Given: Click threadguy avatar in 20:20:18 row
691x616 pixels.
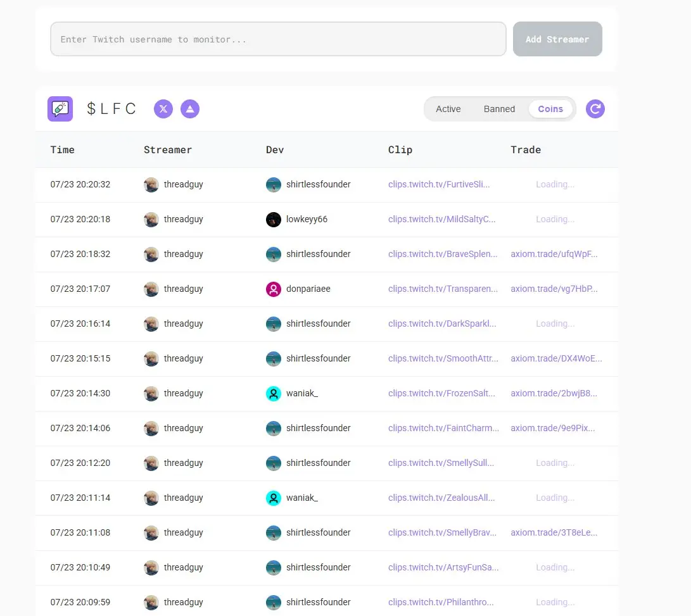Looking at the screenshot, I should [151, 220].
